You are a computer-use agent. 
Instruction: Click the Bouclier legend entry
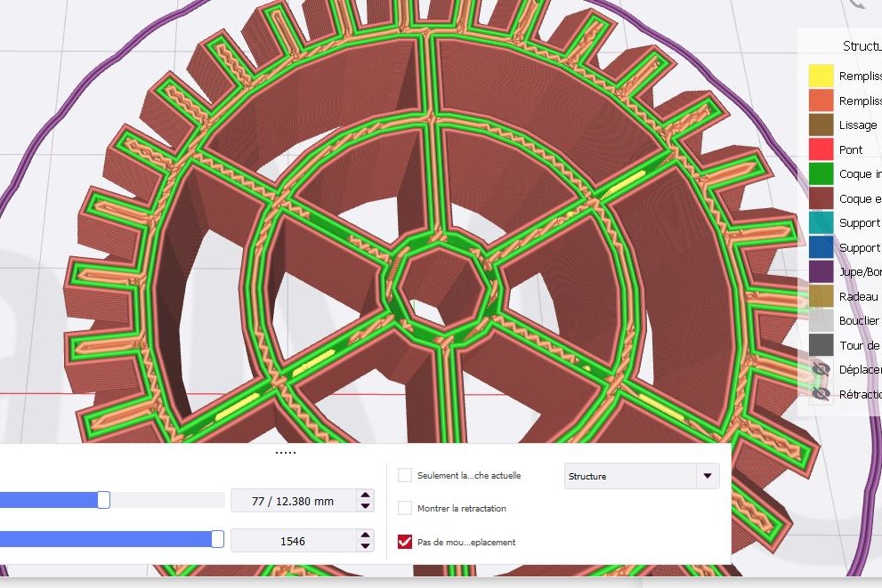(854, 320)
